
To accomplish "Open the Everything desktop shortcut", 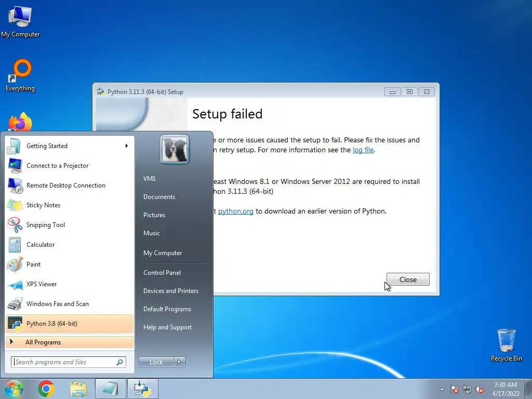I will (20, 75).
